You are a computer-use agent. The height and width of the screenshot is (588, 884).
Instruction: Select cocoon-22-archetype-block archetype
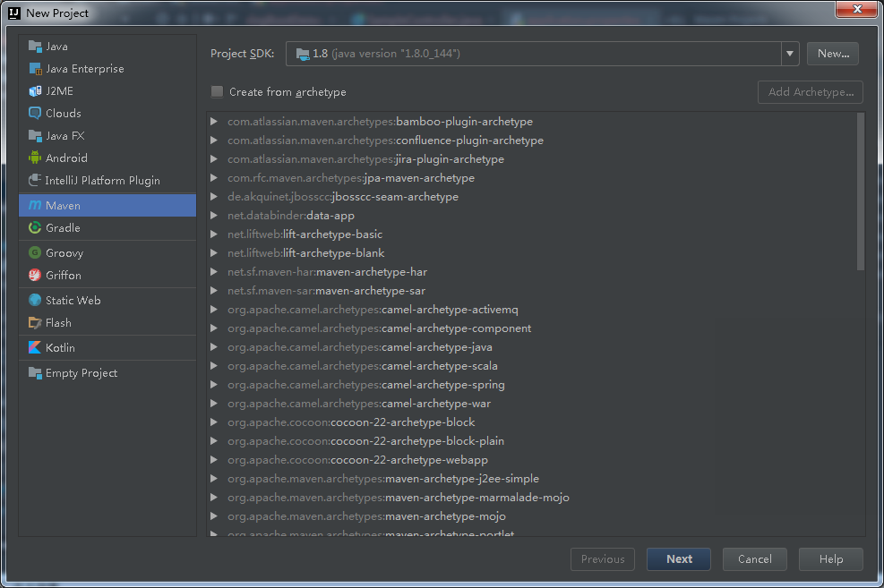351,422
